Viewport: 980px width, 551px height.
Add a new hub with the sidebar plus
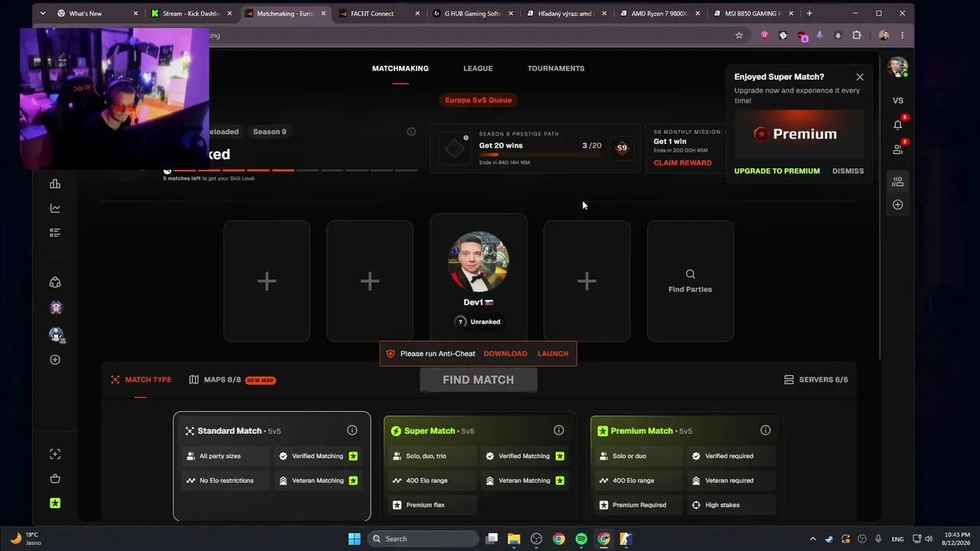[55, 360]
